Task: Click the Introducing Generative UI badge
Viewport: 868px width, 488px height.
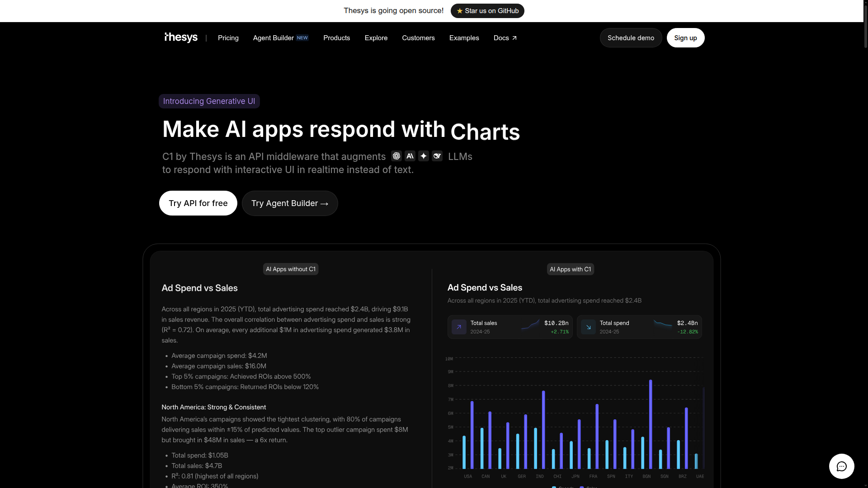Action: click(x=209, y=101)
